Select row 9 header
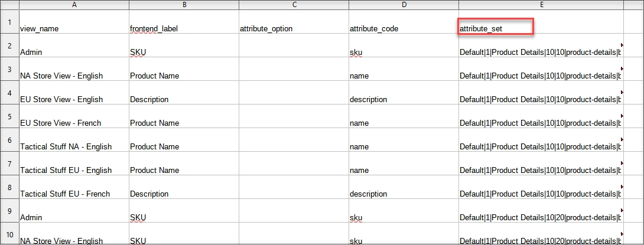644x245 pixels. tap(9, 211)
